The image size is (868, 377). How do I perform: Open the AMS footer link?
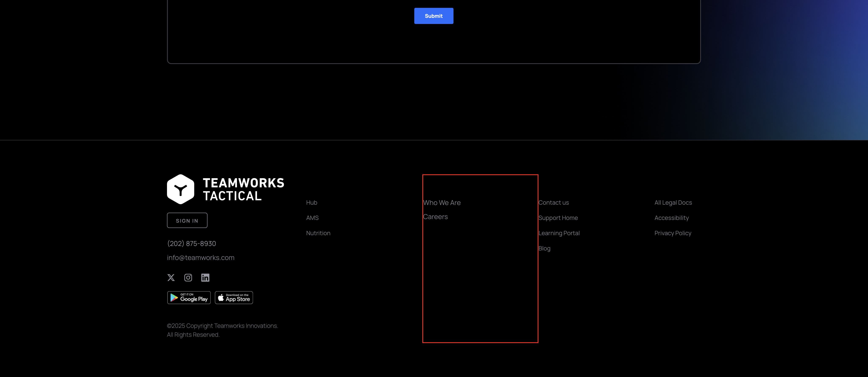pyautogui.click(x=312, y=218)
